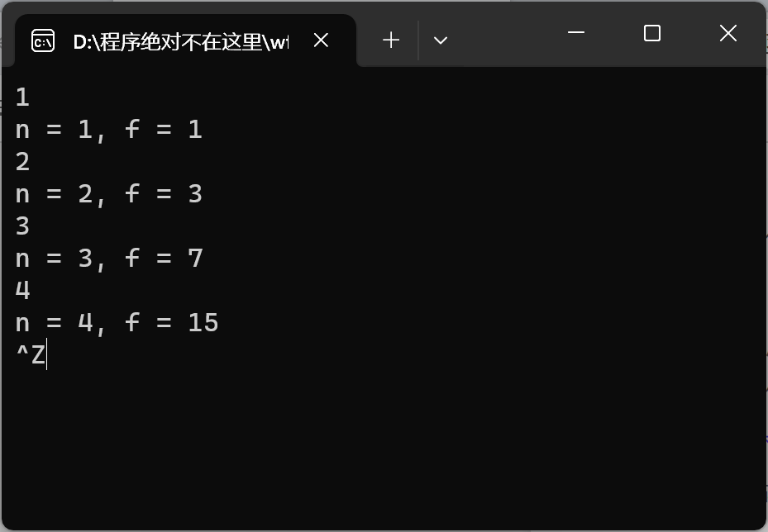Expand the new tab profile dropdown chevron
Image resolution: width=768 pixels, height=532 pixels.
[x=441, y=40]
